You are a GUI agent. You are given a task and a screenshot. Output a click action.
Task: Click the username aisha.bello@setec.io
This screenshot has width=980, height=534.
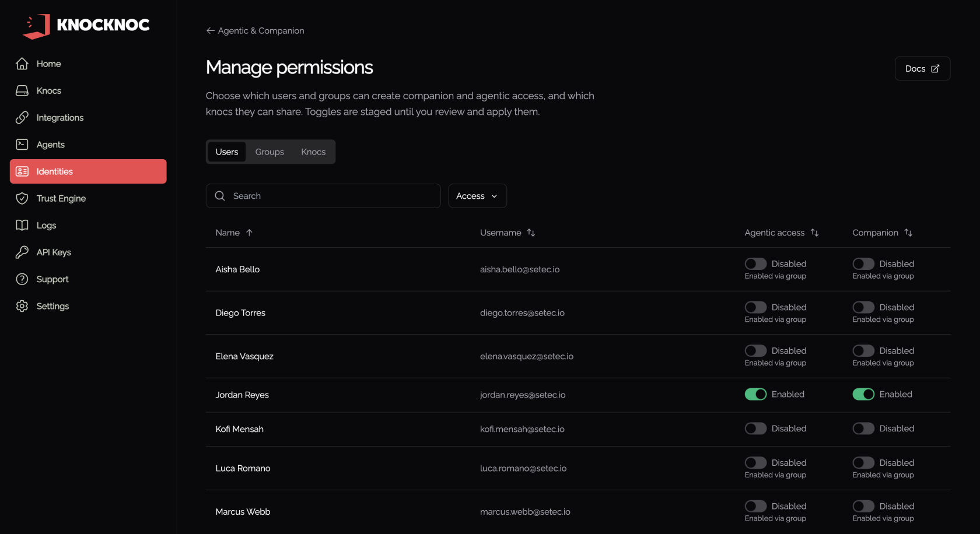pos(520,269)
